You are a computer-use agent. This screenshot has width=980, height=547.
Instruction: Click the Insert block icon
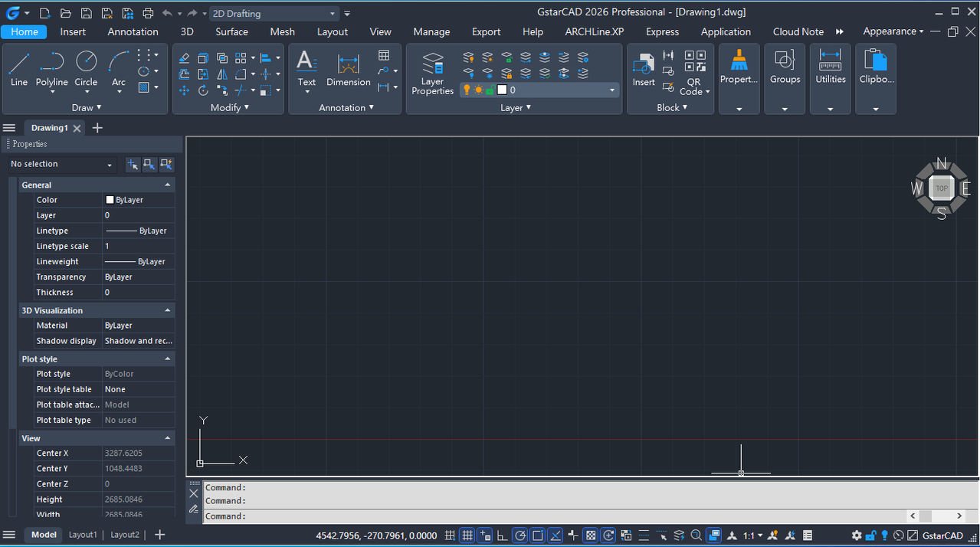pos(644,69)
